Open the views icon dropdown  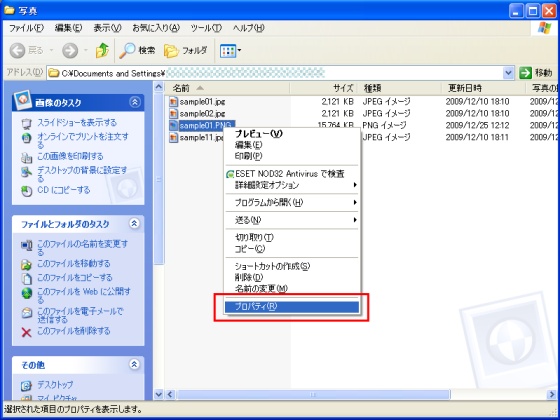click(x=230, y=51)
